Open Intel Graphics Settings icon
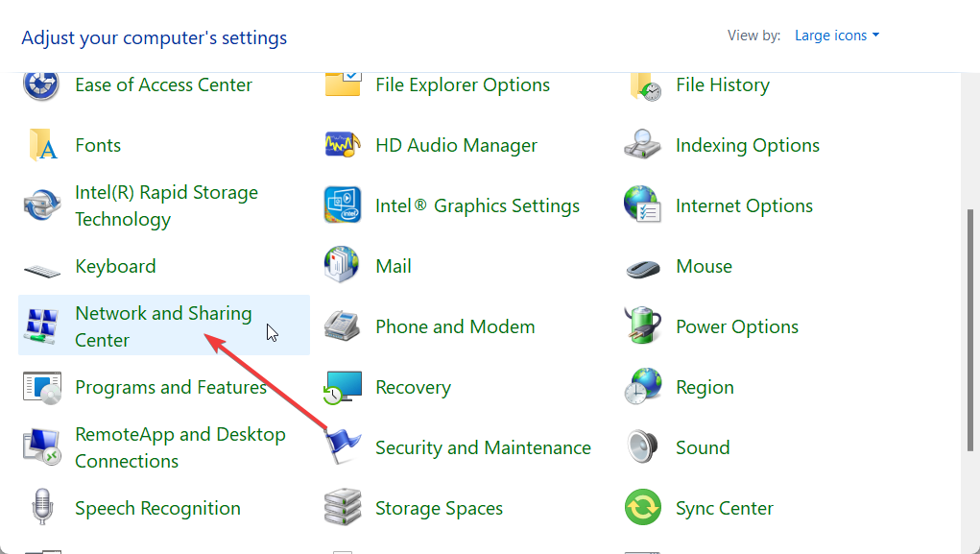 343,205
